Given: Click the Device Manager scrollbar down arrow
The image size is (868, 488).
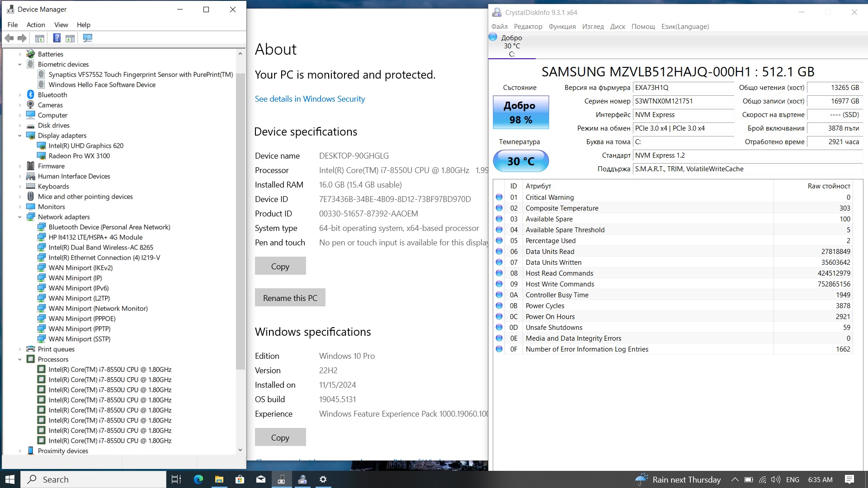Looking at the screenshot, I should 240,450.
